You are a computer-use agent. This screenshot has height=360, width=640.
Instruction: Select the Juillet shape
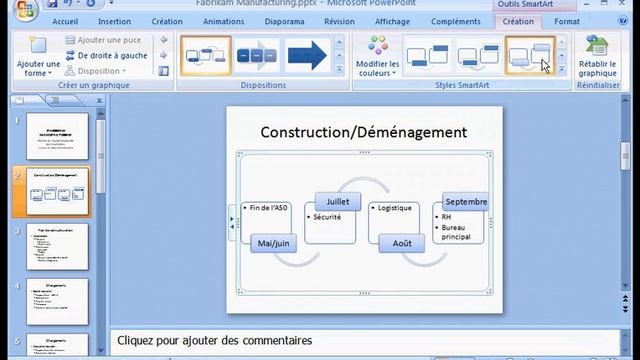[338, 202]
